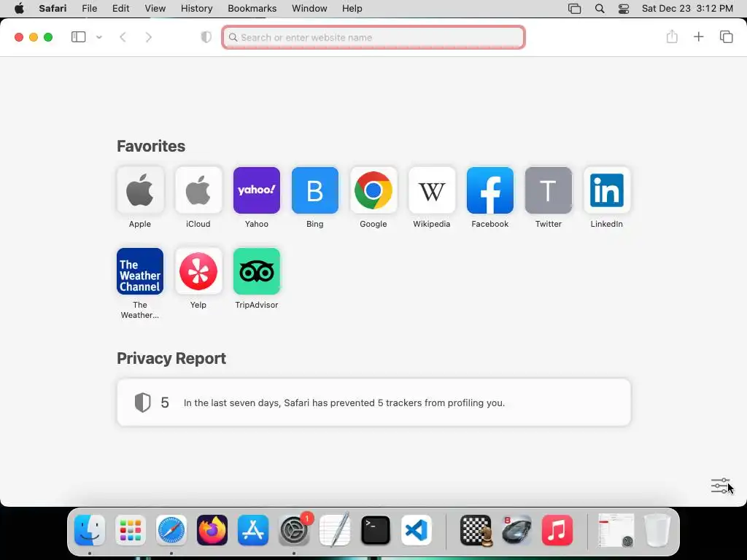
Task: Show tab overview
Action: point(726,36)
